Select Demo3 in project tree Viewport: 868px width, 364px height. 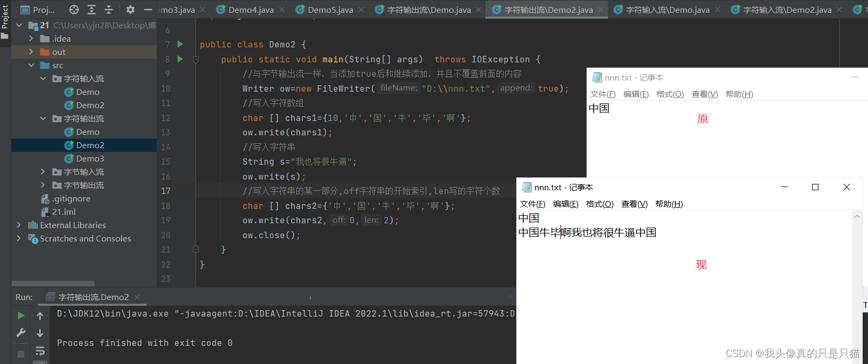90,158
